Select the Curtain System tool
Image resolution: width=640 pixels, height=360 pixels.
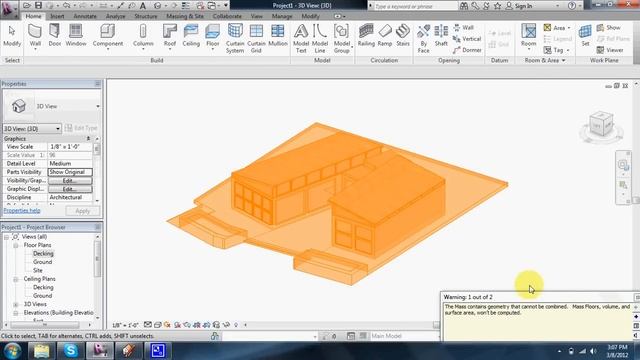point(235,39)
